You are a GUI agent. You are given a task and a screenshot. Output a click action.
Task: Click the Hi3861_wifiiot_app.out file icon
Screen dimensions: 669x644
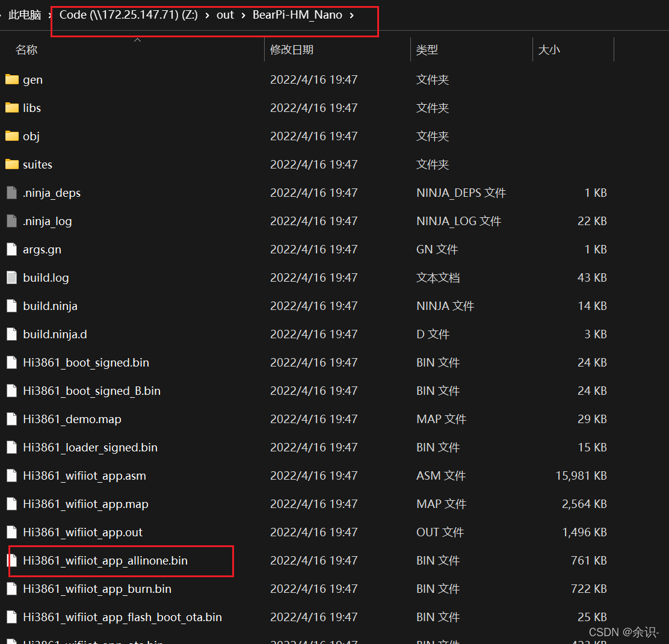click(x=12, y=532)
